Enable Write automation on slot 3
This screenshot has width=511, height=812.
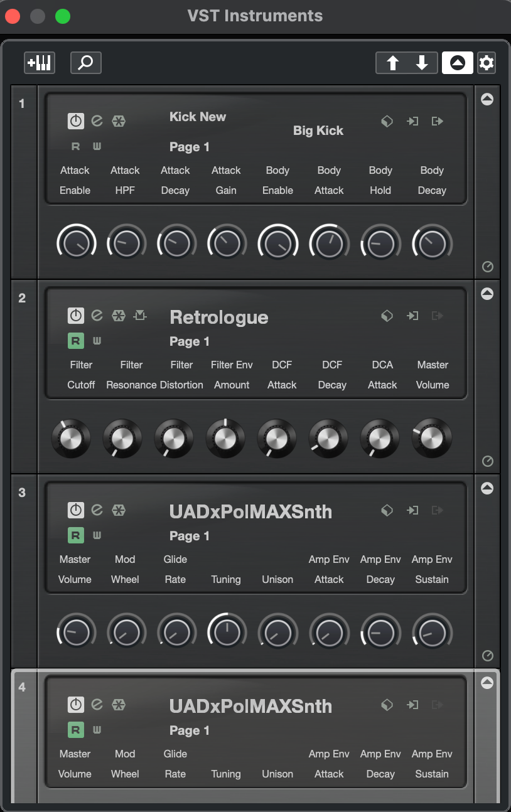[x=97, y=535]
